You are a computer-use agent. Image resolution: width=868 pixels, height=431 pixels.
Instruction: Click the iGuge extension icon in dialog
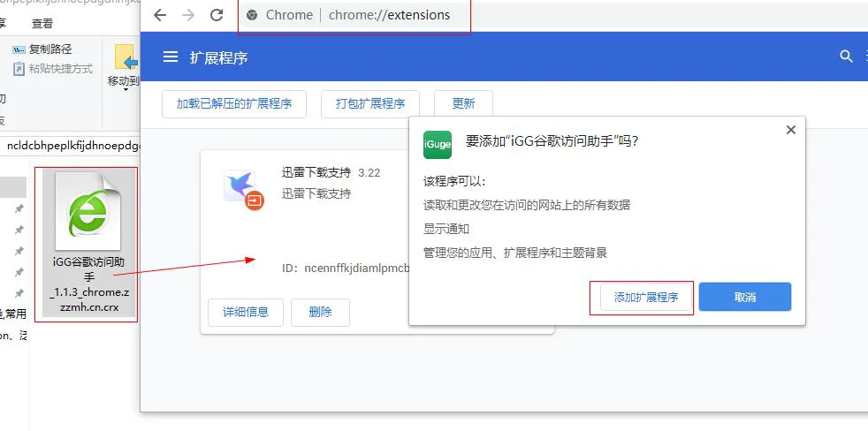point(438,145)
